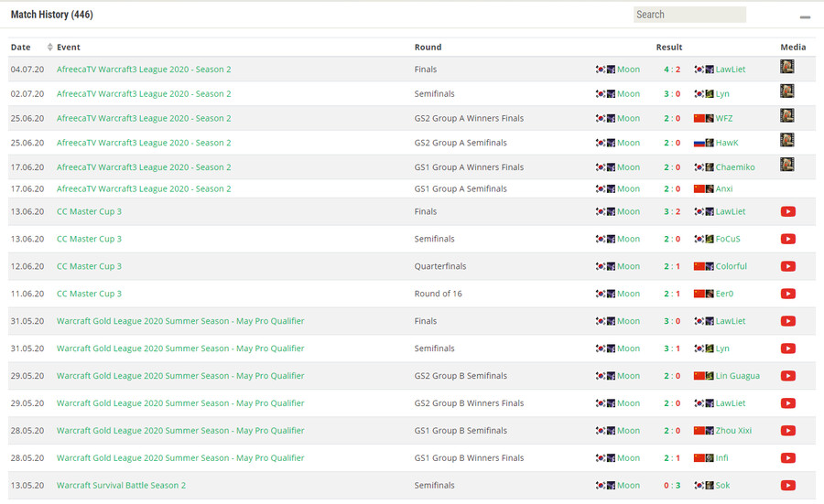824x504 pixels.
Task: Collapse the Match History panel
Action: [805, 17]
